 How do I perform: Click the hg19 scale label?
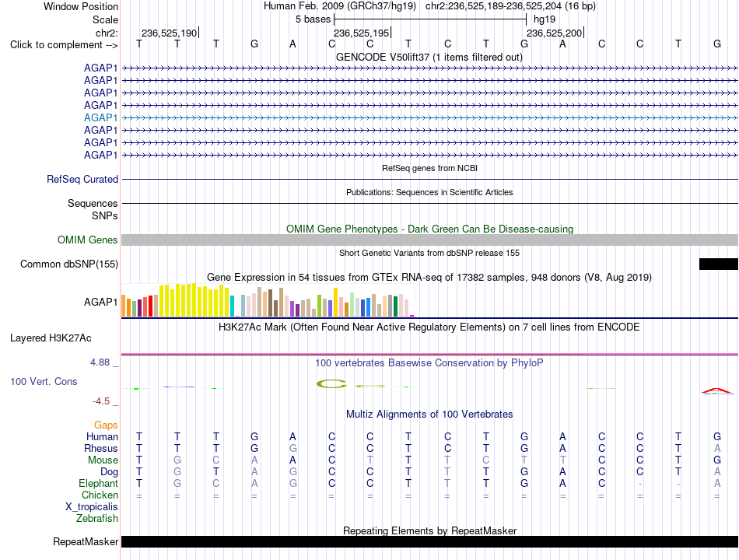(x=545, y=19)
